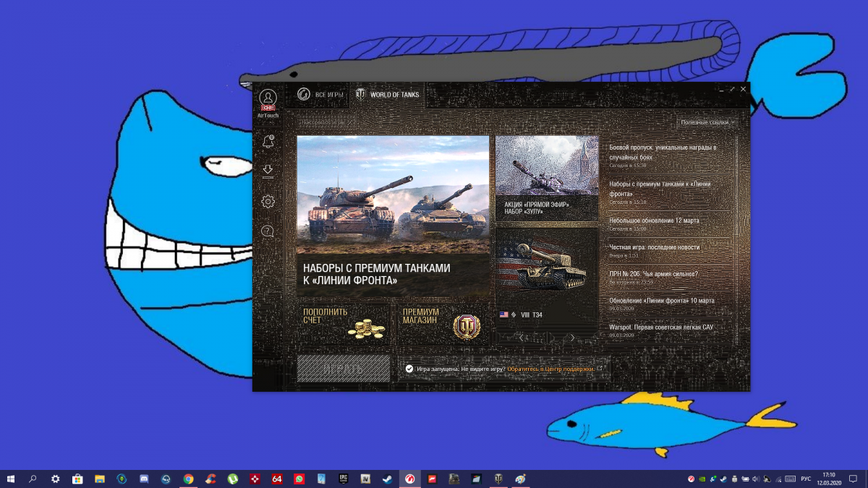
Task: Open Microsoft Store from the taskbar
Action: coord(77,479)
